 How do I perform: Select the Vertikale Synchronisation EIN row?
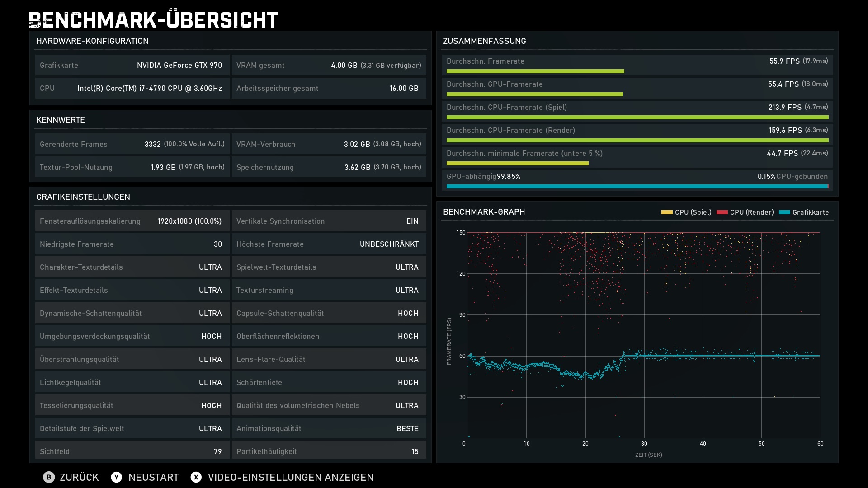(329, 221)
